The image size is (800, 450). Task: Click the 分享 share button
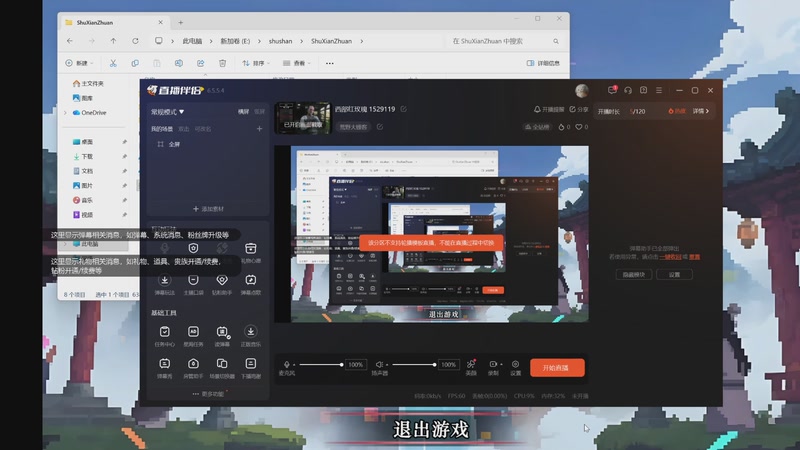pos(579,110)
